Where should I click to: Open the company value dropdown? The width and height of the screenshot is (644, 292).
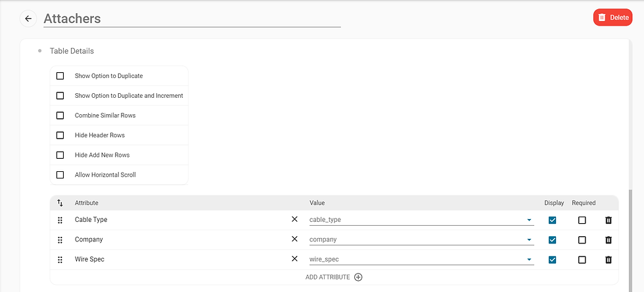click(x=421, y=240)
